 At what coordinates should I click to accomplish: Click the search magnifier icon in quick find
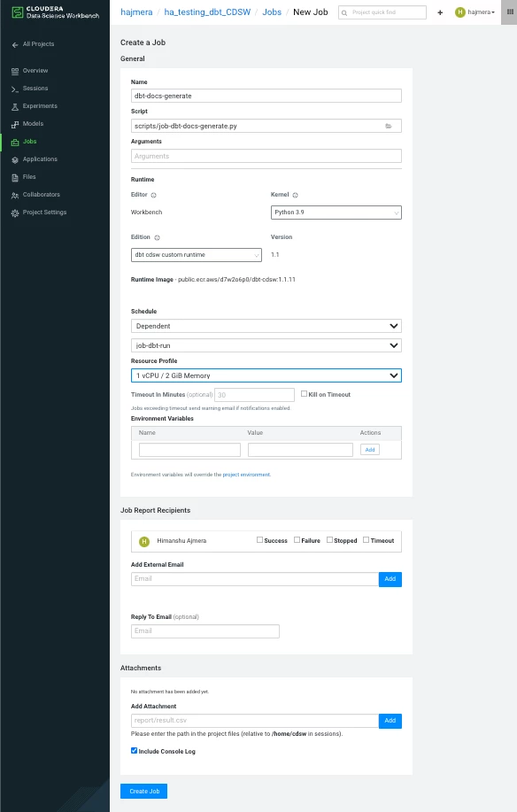344,12
